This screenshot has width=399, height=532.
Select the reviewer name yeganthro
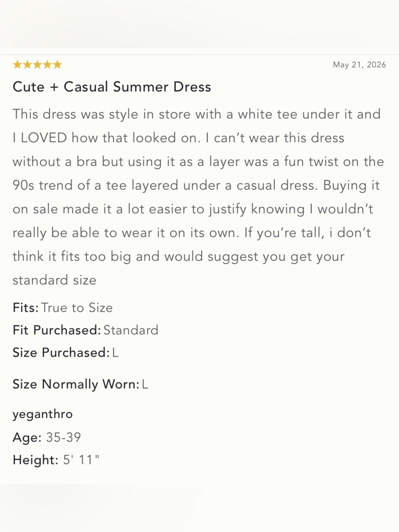point(43,414)
